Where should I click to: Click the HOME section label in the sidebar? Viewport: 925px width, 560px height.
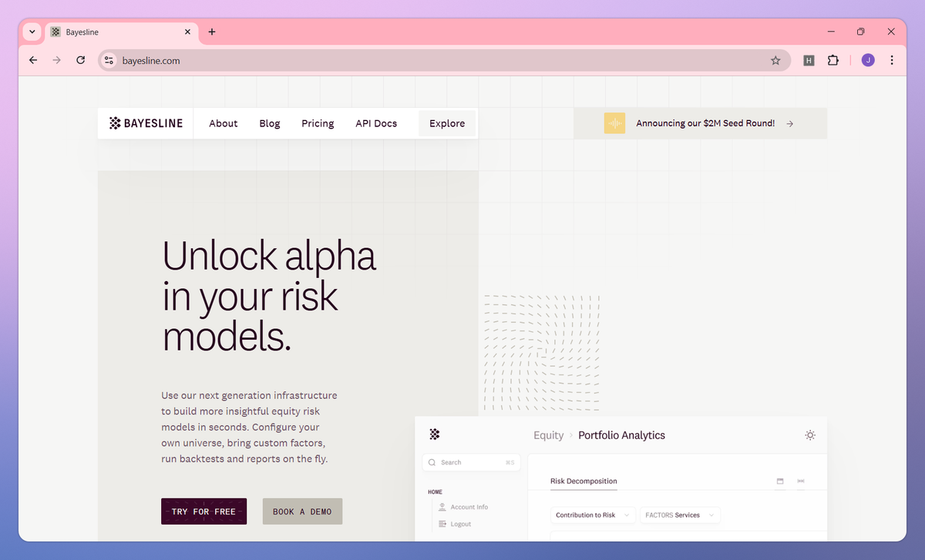point(436,492)
